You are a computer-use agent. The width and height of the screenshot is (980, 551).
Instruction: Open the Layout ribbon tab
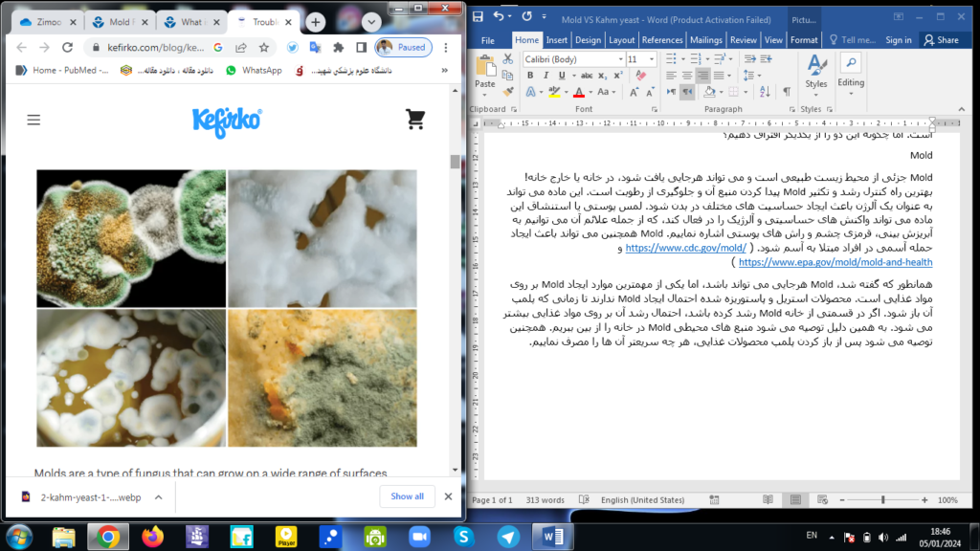[622, 40]
